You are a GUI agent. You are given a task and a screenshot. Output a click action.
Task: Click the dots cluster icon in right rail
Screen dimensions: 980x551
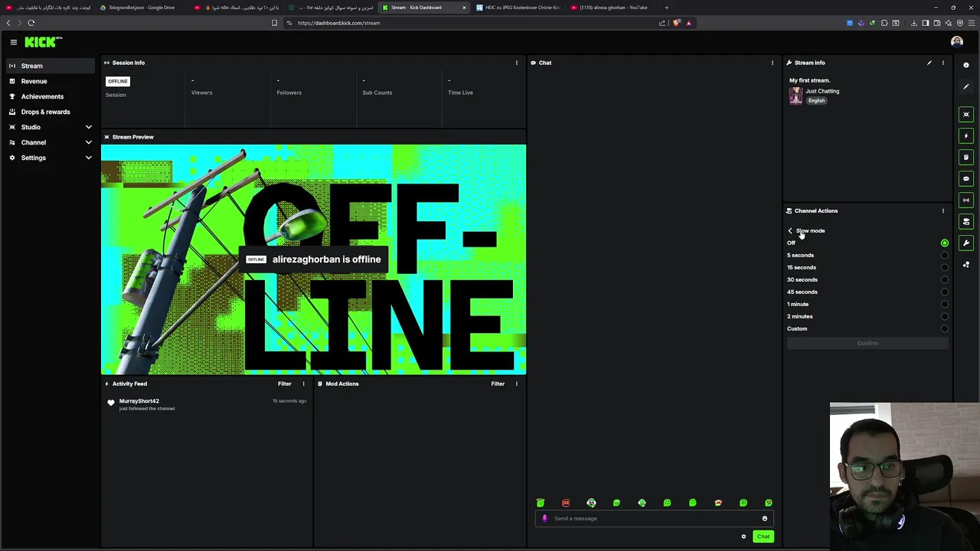[x=966, y=264]
